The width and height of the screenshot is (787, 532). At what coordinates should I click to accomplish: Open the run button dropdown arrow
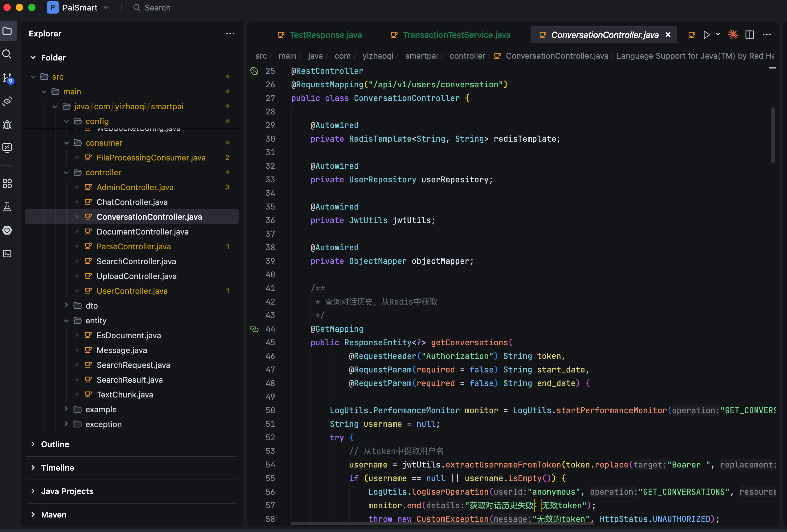[718, 35]
